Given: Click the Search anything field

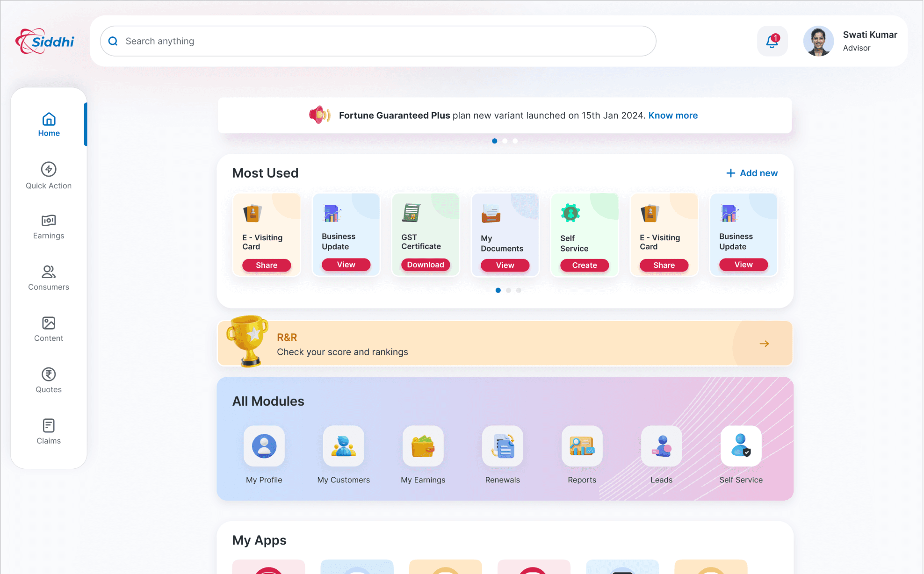Looking at the screenshot, I should pyautogui.click(x=378, y=41).
